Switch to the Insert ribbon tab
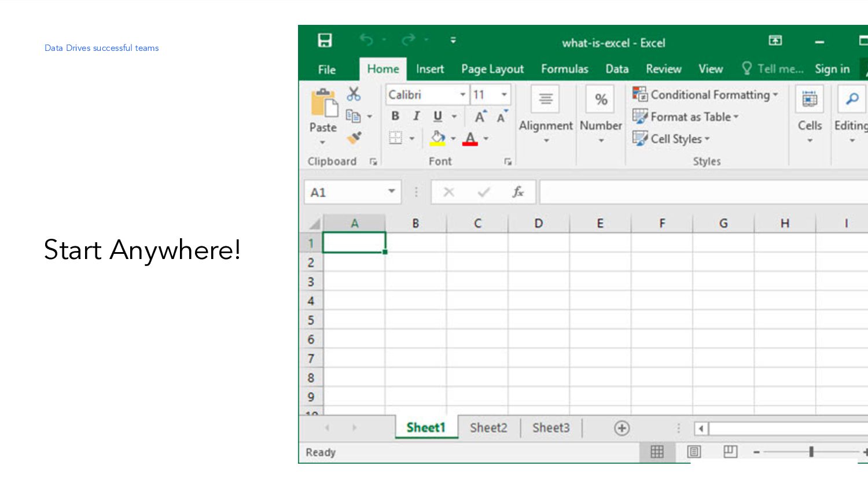Screen dimensions: 868x488 (x=430, y=69)
